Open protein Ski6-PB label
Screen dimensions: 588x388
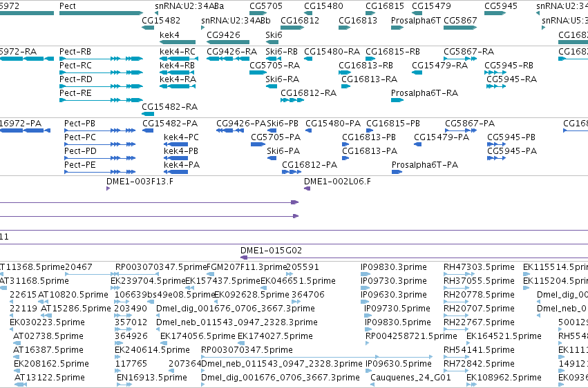pyautogui.click(x=283, y=123)
